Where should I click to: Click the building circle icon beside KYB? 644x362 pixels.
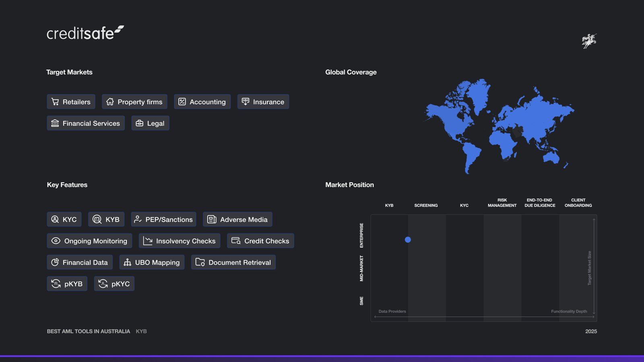pos(97,219)
